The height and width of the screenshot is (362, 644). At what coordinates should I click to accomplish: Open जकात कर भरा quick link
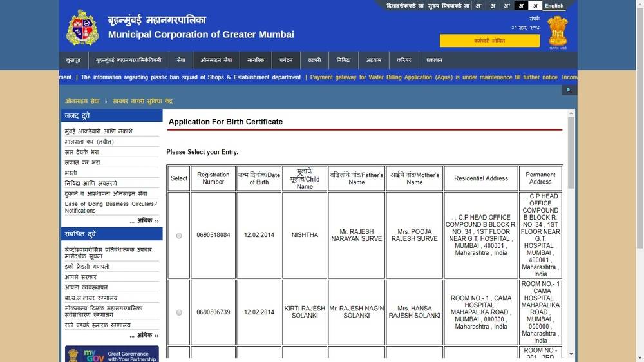point(82,162)
